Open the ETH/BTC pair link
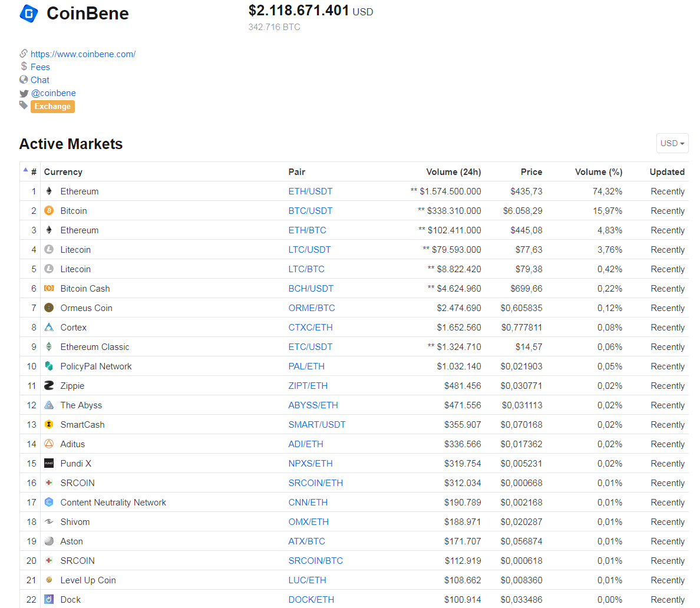700x608 pixels. [x=307, y=230]
